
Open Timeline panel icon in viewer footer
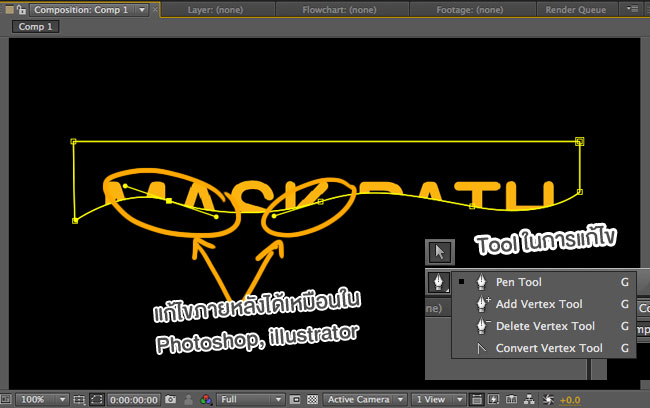coord(512,400)
